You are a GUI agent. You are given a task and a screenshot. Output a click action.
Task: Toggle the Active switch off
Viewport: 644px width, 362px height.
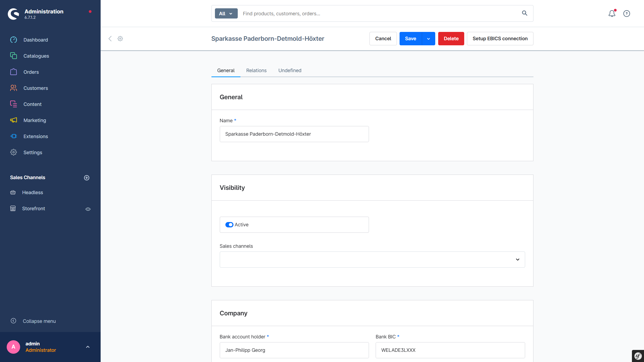coord(229,225)
